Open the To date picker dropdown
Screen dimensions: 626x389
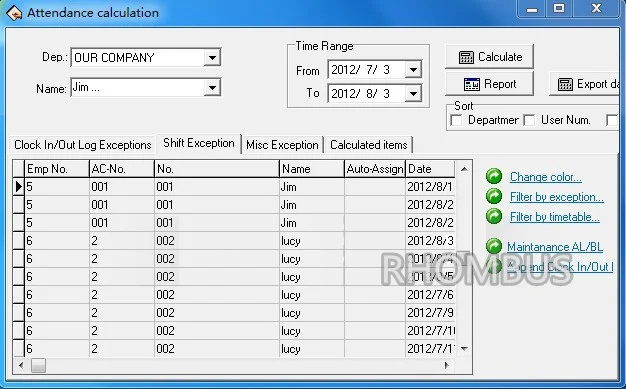(x=413, y=93)
